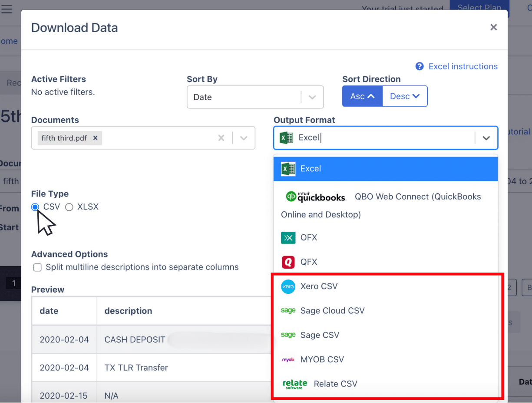Clear all selected documents

click(221, 138)
